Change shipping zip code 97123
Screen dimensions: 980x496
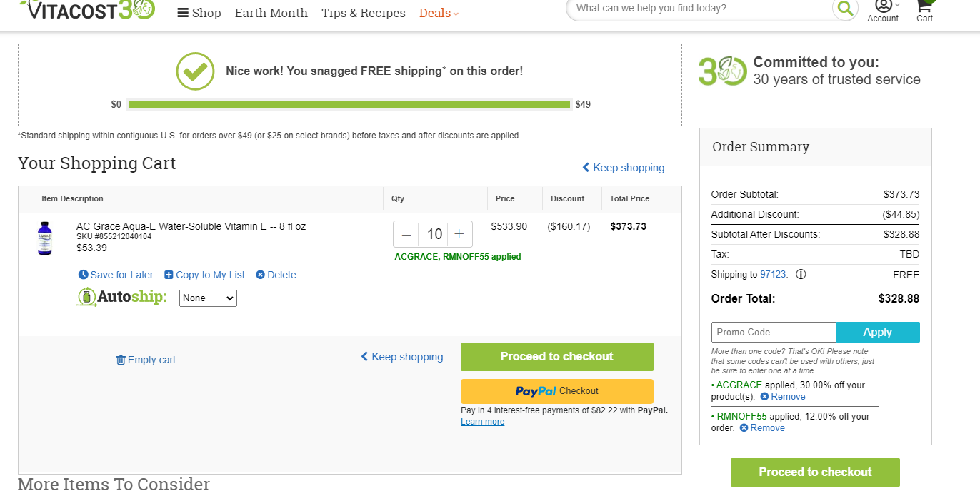tap(774, 275)
